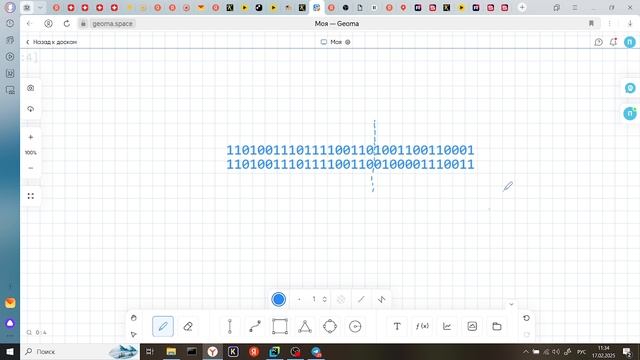The width and height of the screenshot is (640, 360).
Task: Click the second participant avatar with green dot
Action: click(x=630, y=113)
